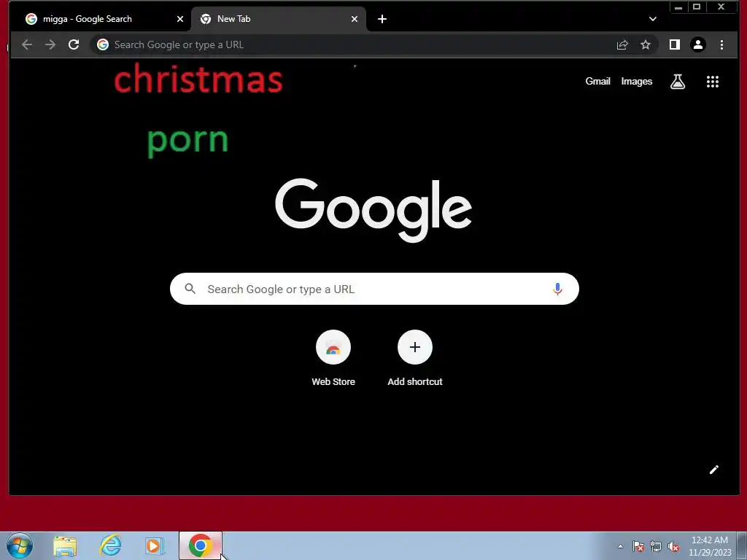Image resolution: width=747 pixels, height=560 pixels.
Task: Expand the tab search dropdown arrow
Action: tap(653, 19)
